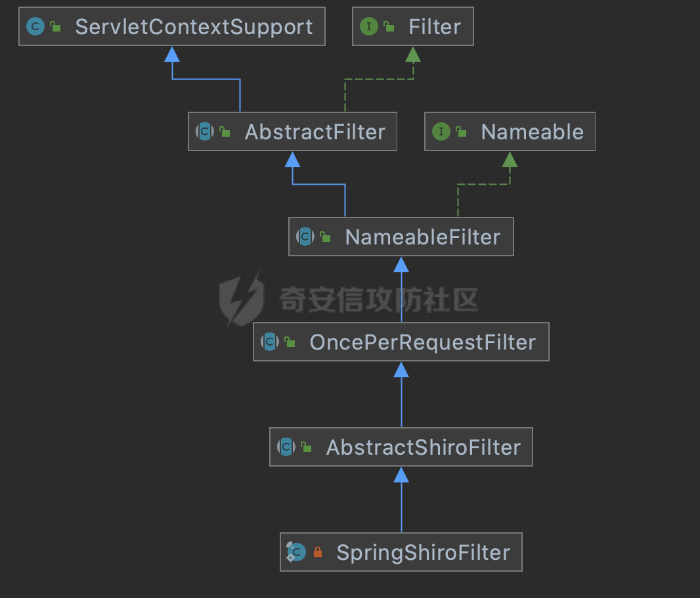700x598 pixels.
Task: Click the green visibility lock on Nameable
Action: 461,131
